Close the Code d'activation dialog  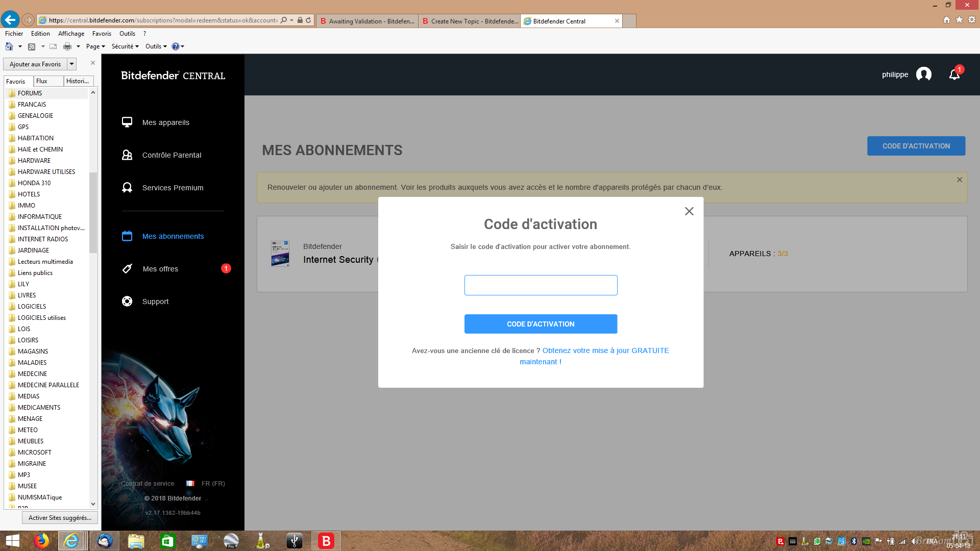689,211
